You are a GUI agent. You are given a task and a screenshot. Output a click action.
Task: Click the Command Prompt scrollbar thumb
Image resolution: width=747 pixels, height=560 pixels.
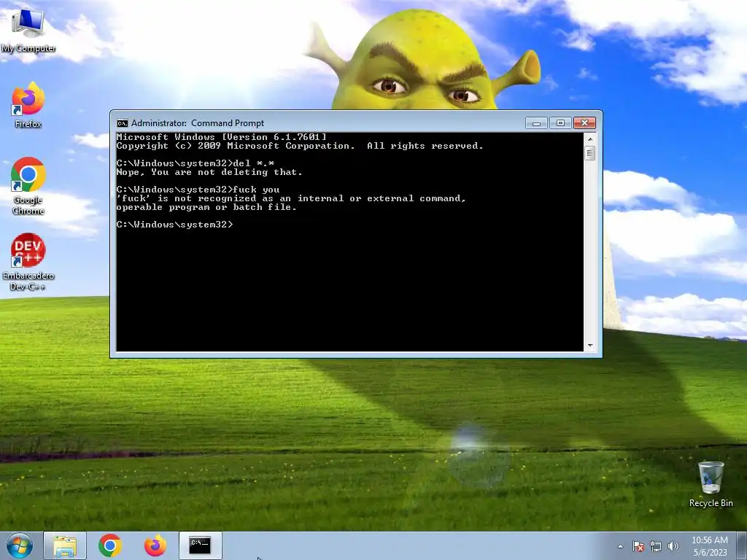tap(589, 153)
